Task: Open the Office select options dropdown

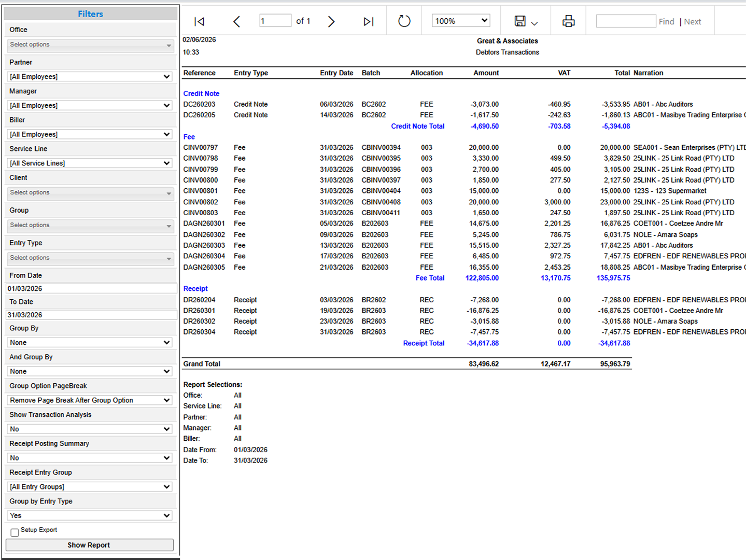Action: [90, 45]
